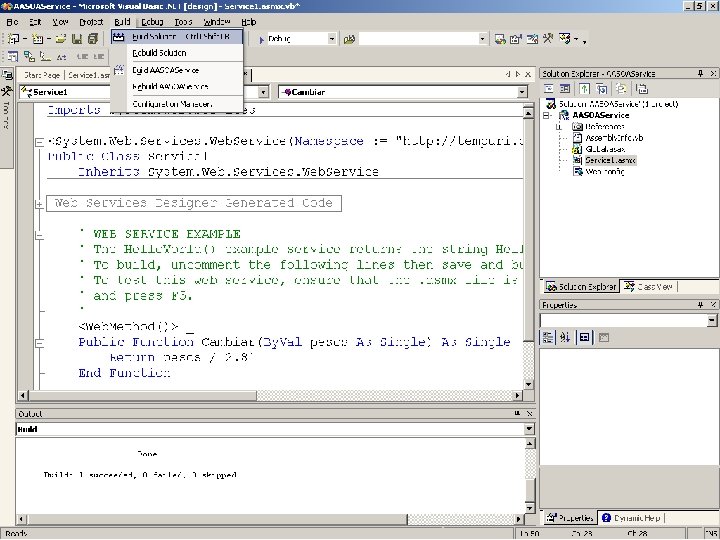
Task: Switch to the Dynamic Help tab
Action: pyautogui.click(x=631, y=518)
